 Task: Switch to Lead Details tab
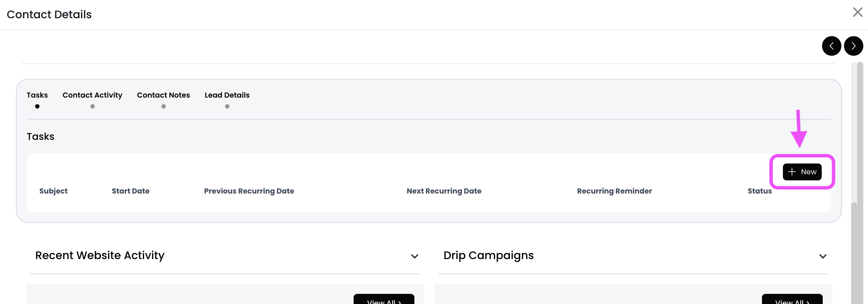[x=227, y=95]
